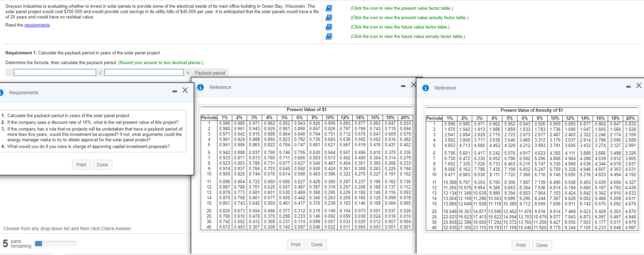Print the Present Value of $1 table
The image size is (644, 255).
point(296,245)
